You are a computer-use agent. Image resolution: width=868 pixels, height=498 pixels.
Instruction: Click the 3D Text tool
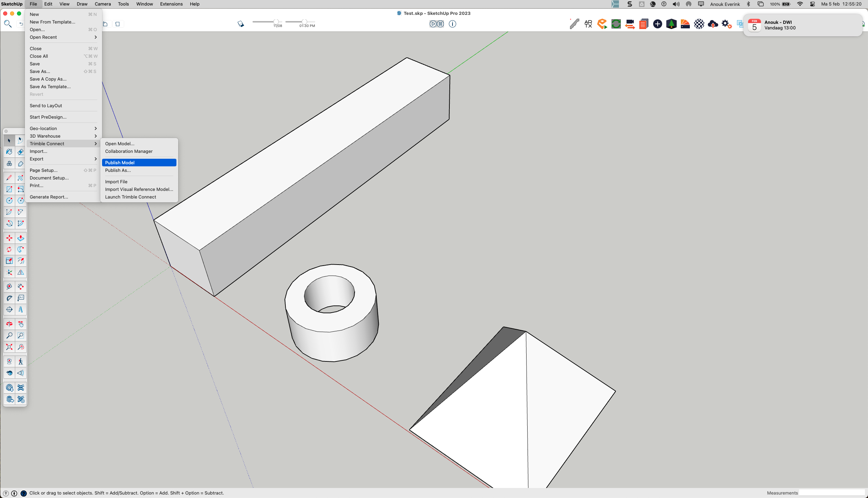click(21, 310)
